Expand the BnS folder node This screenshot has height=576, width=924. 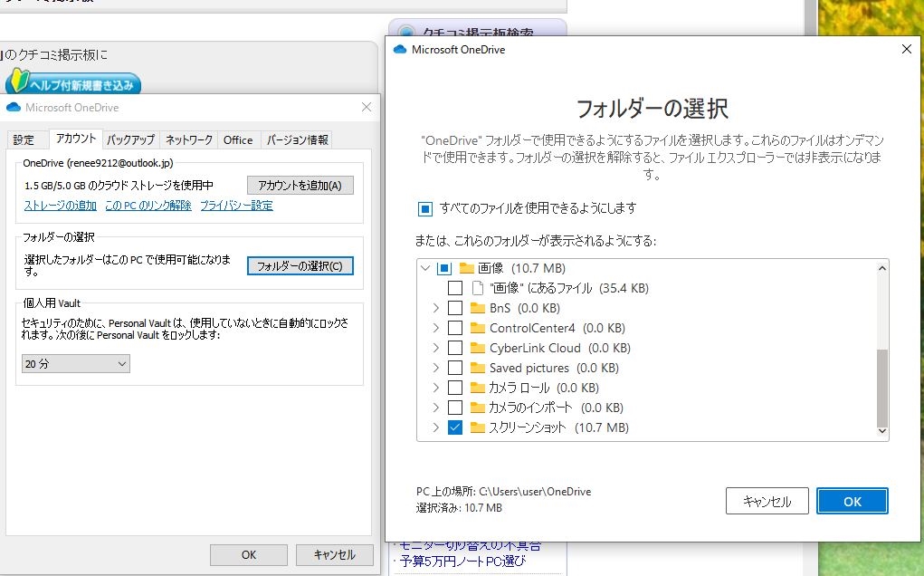tap(436, 308)
